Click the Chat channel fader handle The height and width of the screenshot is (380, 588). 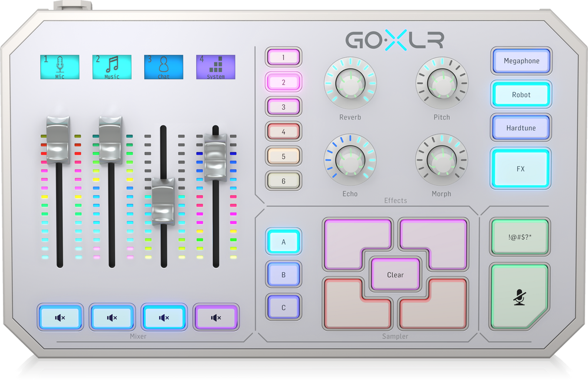coord(163,200)
